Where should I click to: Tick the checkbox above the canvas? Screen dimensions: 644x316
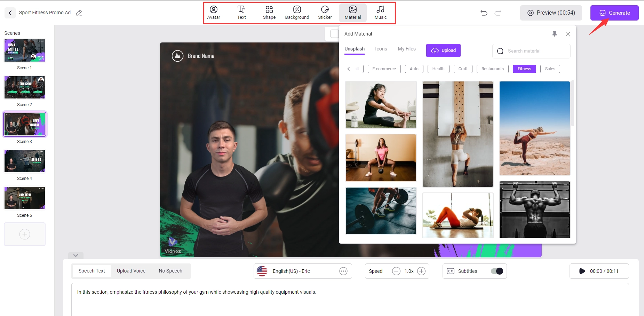click(334, 34)
